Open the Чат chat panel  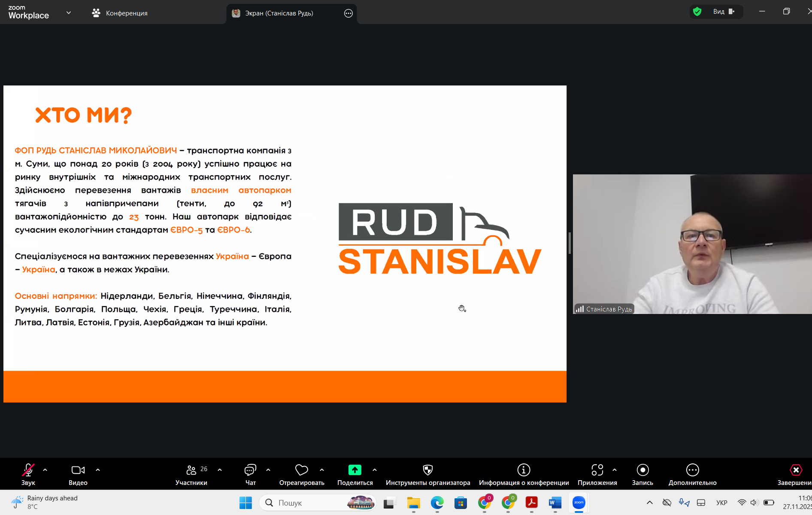(x=250, y=470)
